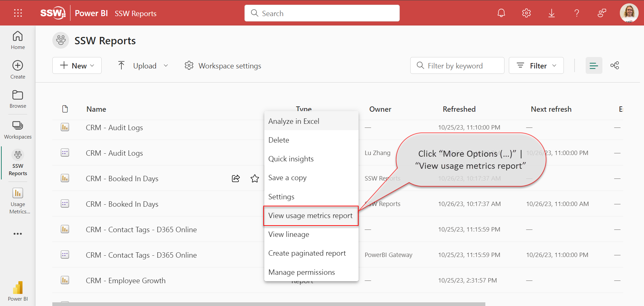
Task: Open the Filter dropdown
Action: (x=536, y=65)
